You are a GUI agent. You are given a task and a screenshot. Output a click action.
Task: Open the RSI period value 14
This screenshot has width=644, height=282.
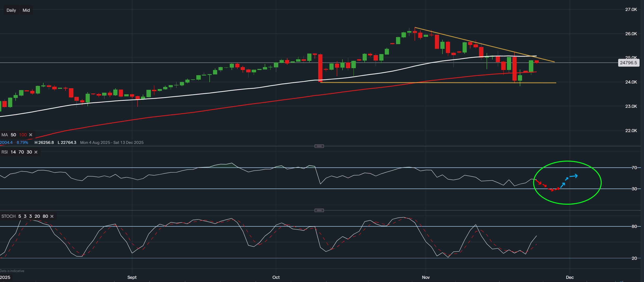click(x=13, y=152)
